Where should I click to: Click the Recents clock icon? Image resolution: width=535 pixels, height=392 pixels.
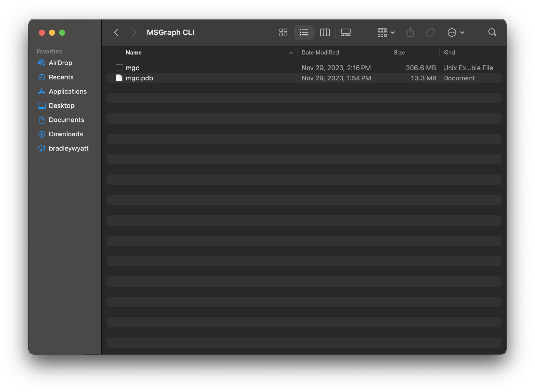pos(41,77)
